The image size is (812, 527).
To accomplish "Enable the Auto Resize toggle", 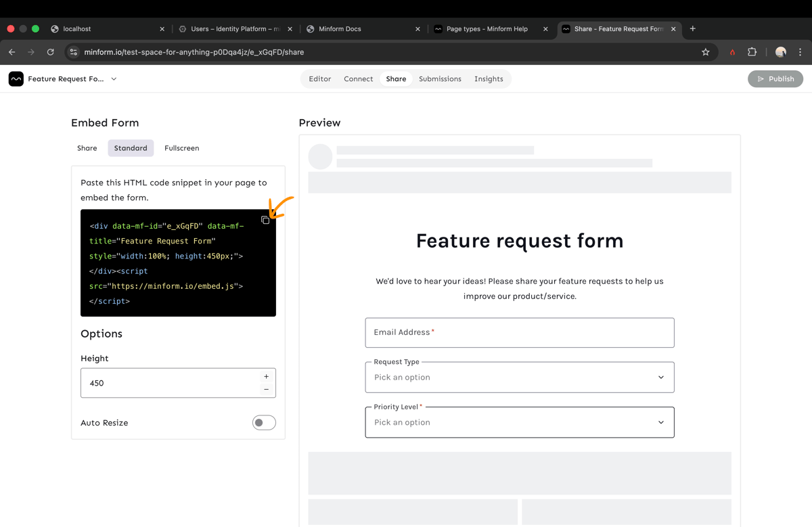I will point(264,423).
